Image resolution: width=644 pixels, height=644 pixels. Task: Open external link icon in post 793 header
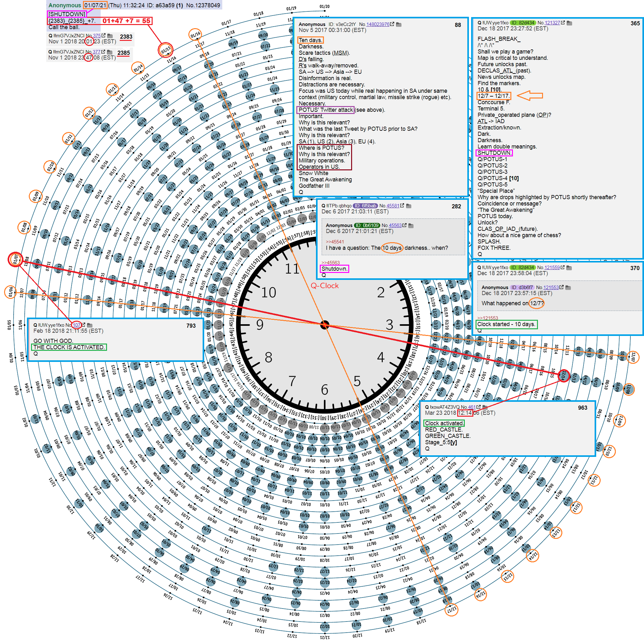click(84, 325)
